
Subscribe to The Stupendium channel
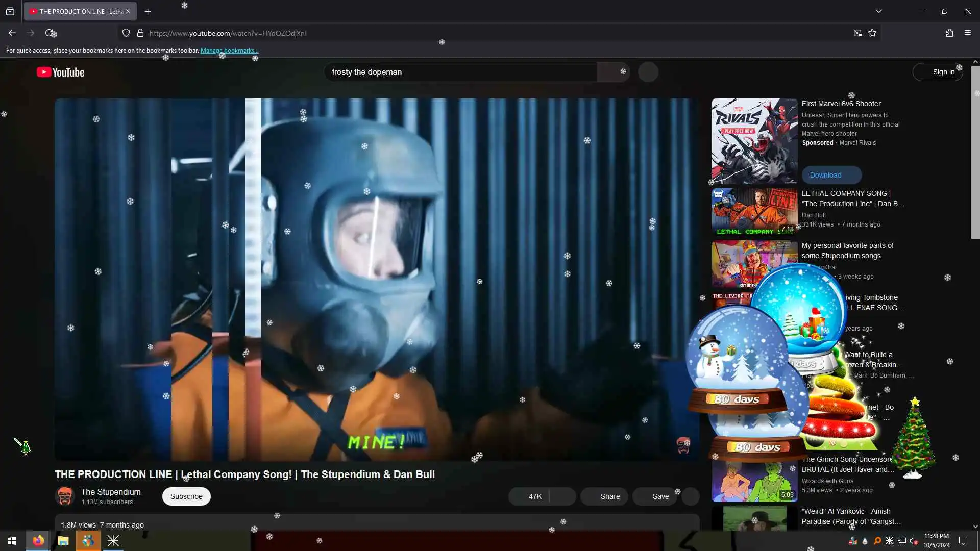coord(186,496)
